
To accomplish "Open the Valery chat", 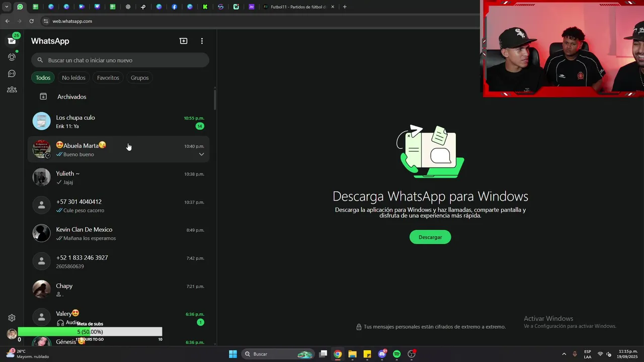I will [118, 318].
